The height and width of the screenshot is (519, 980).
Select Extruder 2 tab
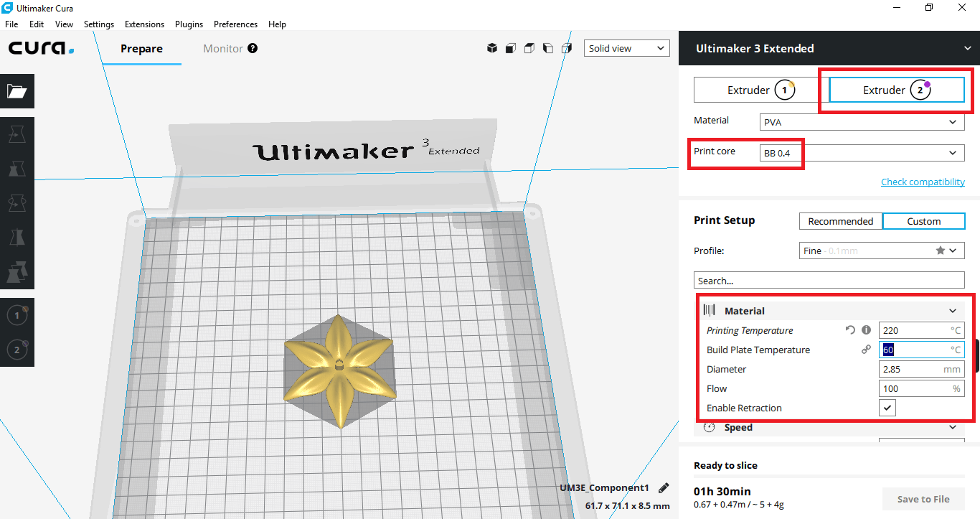[x=897, y=90]
